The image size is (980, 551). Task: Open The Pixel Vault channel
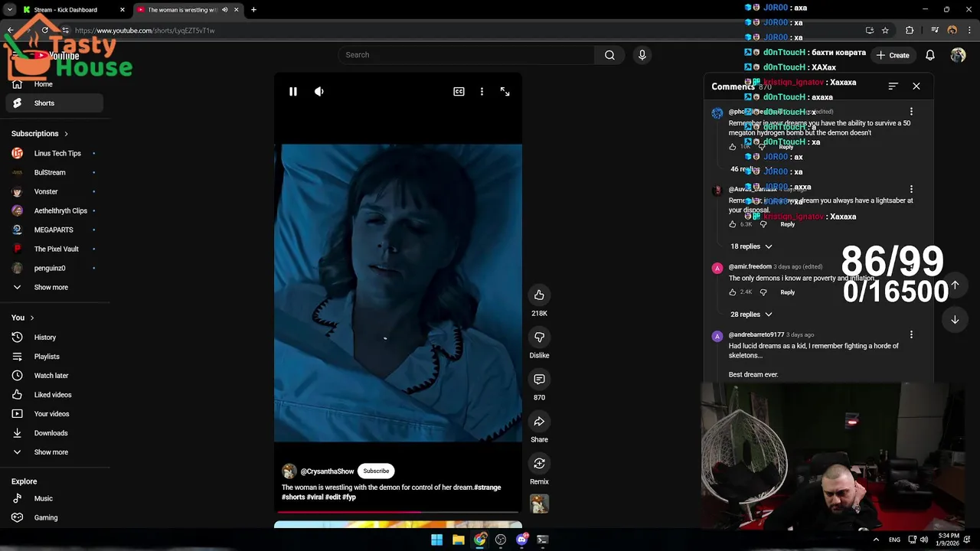[55, 249]
